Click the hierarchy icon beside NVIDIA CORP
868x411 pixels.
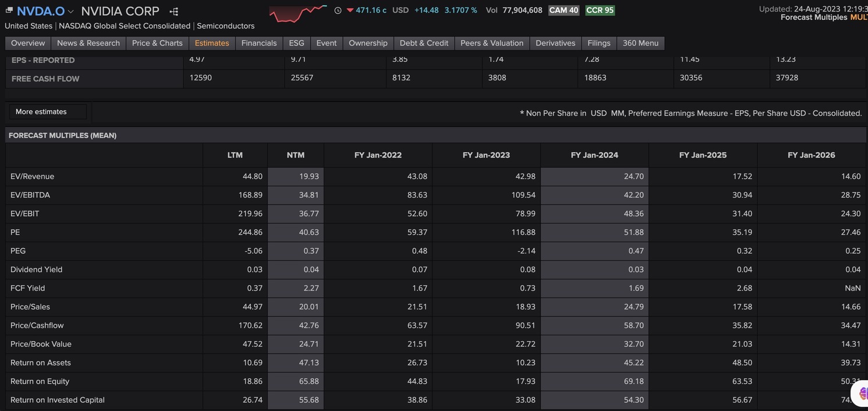click(x=174, y=11)
